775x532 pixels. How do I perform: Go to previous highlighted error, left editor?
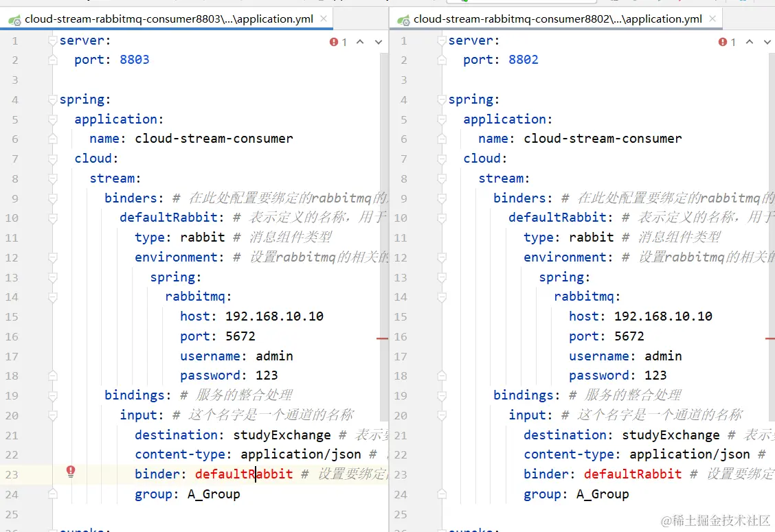pos(360,42)
